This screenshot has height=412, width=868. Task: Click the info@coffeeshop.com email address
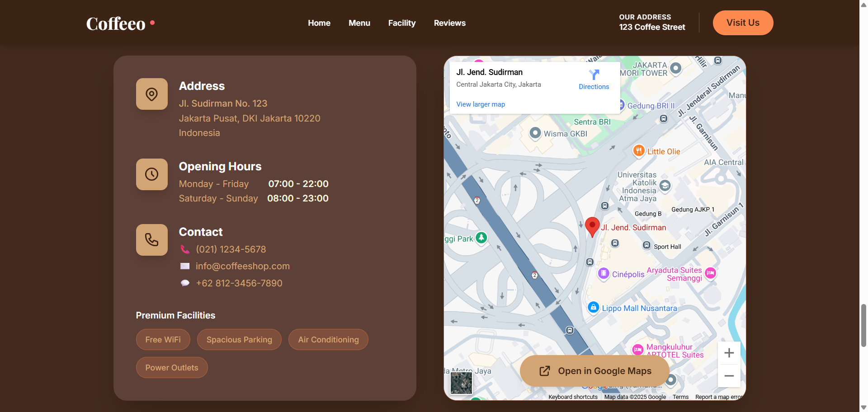coord(242,266)
